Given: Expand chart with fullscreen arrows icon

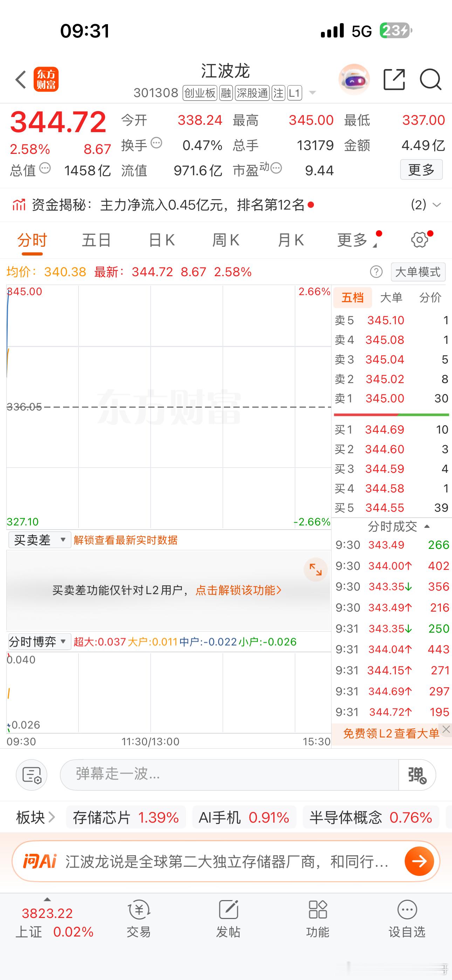Looking at the screenshot, I should click(315, 570).
